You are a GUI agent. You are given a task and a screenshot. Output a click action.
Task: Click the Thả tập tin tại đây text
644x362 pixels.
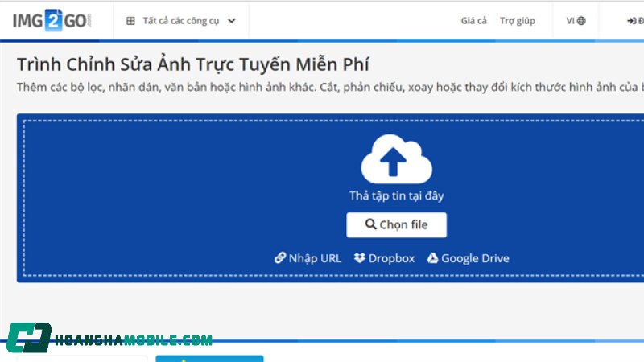pyautogui.click(x=396, y=195)
